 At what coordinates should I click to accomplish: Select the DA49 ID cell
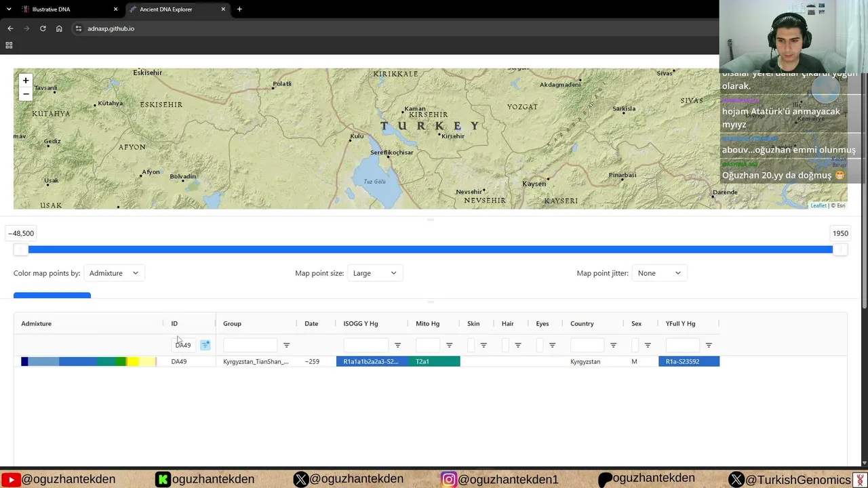(179, 362)
